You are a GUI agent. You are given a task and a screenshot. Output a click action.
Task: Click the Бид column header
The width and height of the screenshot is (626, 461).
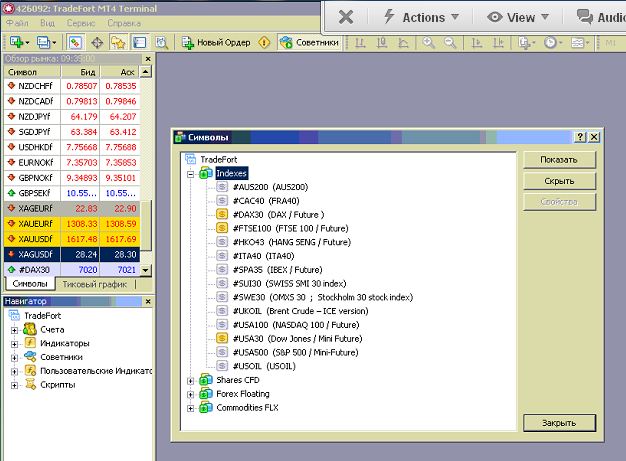(80, 72)
